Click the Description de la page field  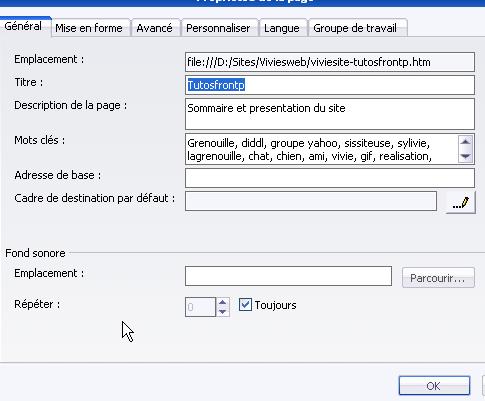(330, 114)
